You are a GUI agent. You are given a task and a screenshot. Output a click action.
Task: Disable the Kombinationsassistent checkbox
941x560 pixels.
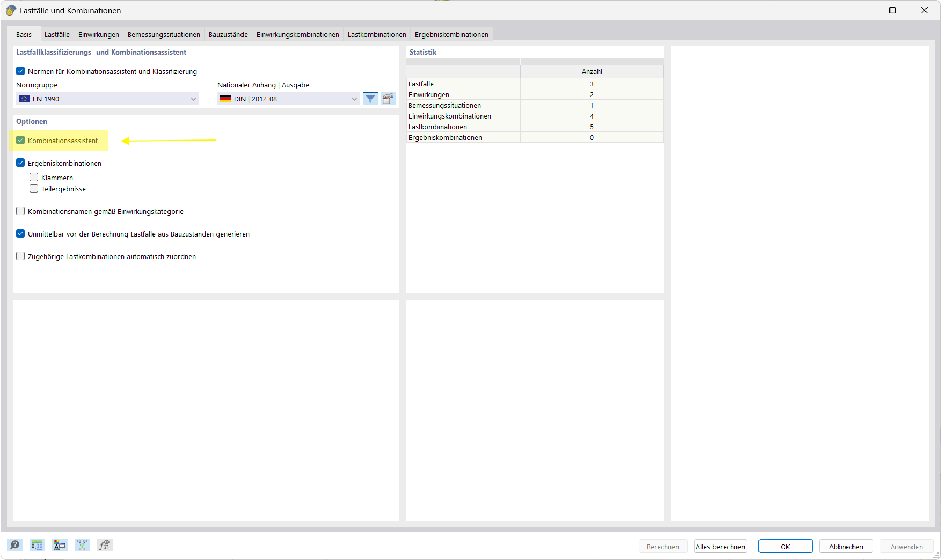point(20,140)
